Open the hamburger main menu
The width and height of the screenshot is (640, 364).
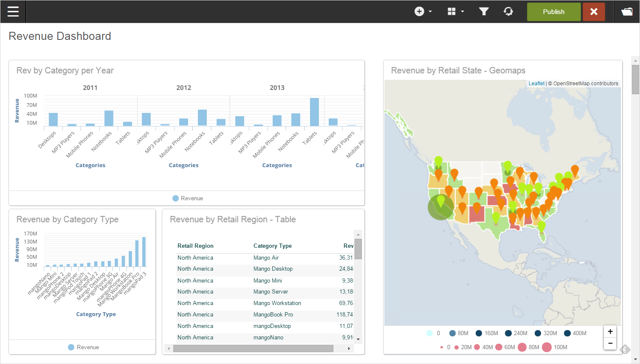click(x=13, y=11)
